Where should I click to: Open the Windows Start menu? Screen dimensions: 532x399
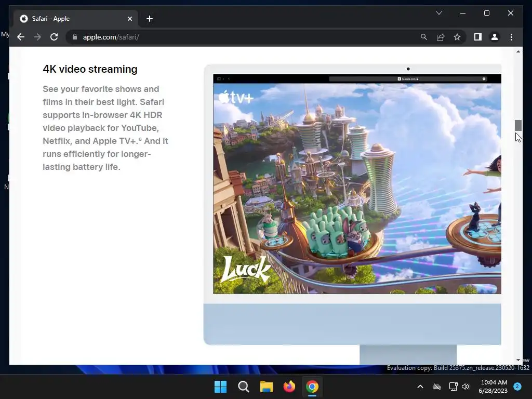[220, 387]
